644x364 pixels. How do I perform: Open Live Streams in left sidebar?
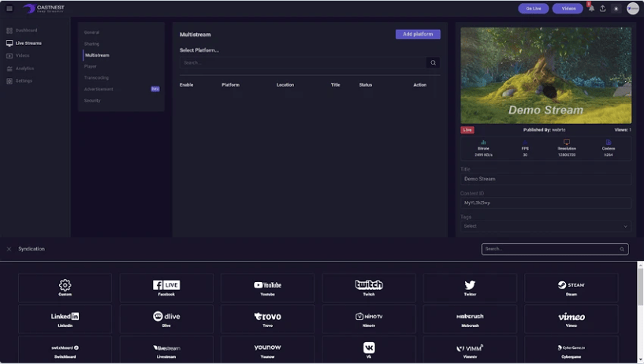click(x=24, y=43)
